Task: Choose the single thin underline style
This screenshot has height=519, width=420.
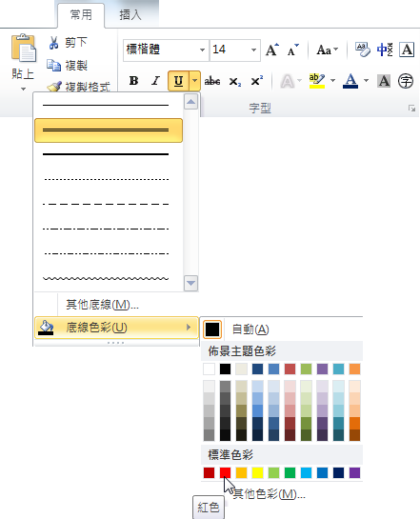Action: (109, 106)
